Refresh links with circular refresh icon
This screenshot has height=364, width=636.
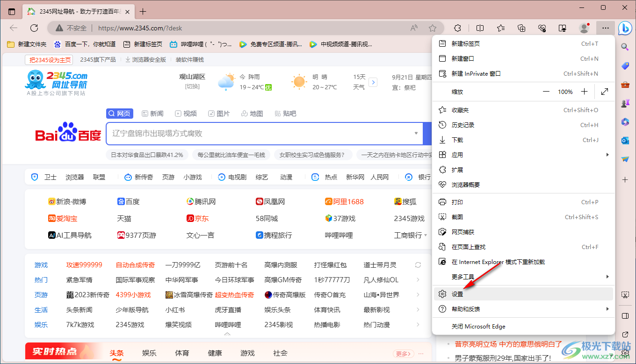coord(418,265)
